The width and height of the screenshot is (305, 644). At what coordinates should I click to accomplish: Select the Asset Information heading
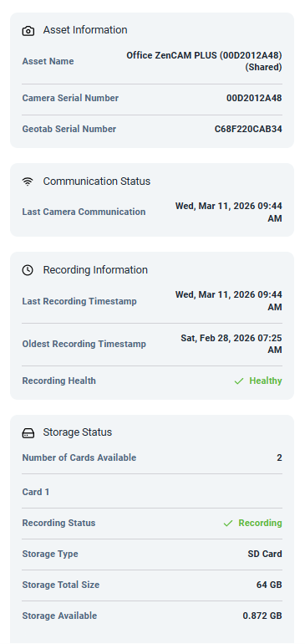click(x=85, y=30)
